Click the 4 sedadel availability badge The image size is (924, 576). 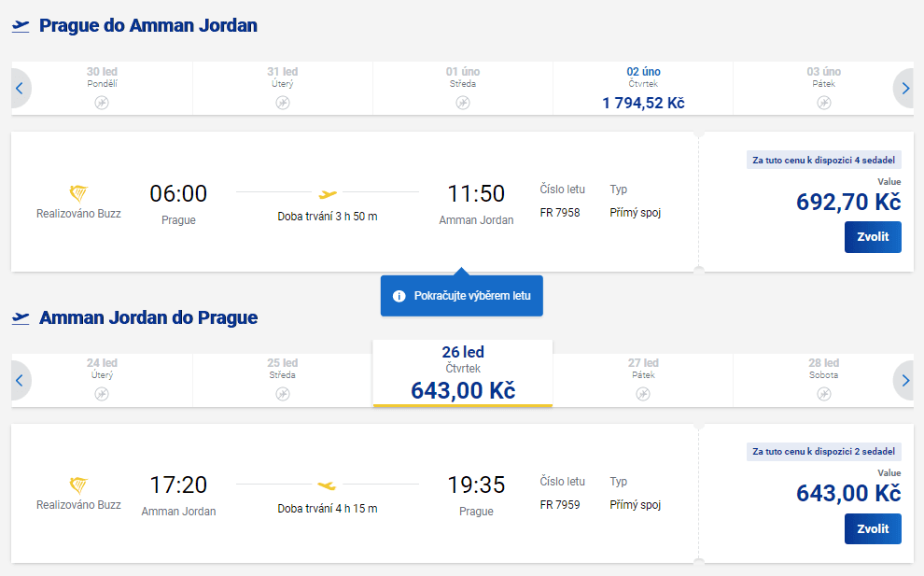tap(824, 160)
